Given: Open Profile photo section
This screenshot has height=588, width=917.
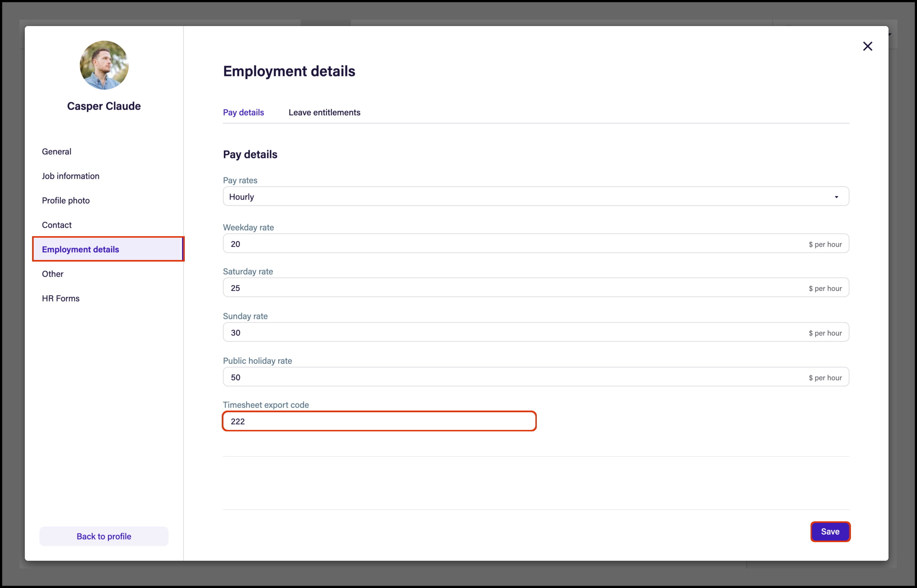Looking at the screenshot, I should tap(66, 200).
